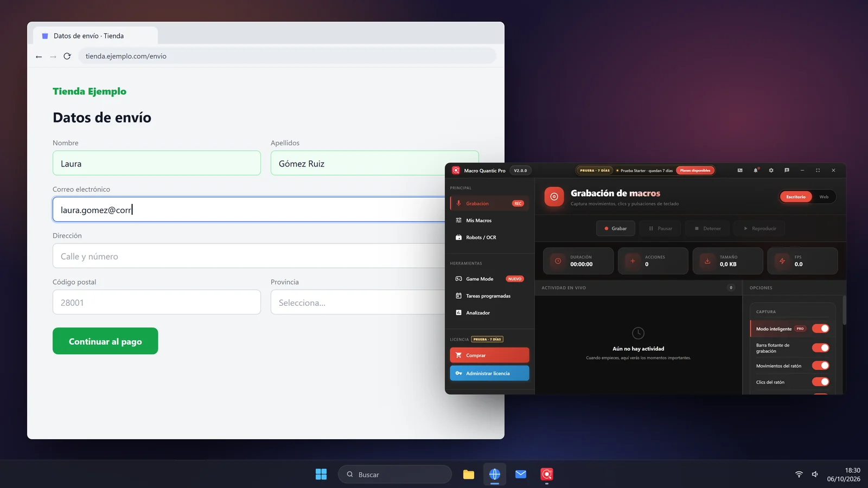View Planes disponibles in the title bar

coord(695,170)
